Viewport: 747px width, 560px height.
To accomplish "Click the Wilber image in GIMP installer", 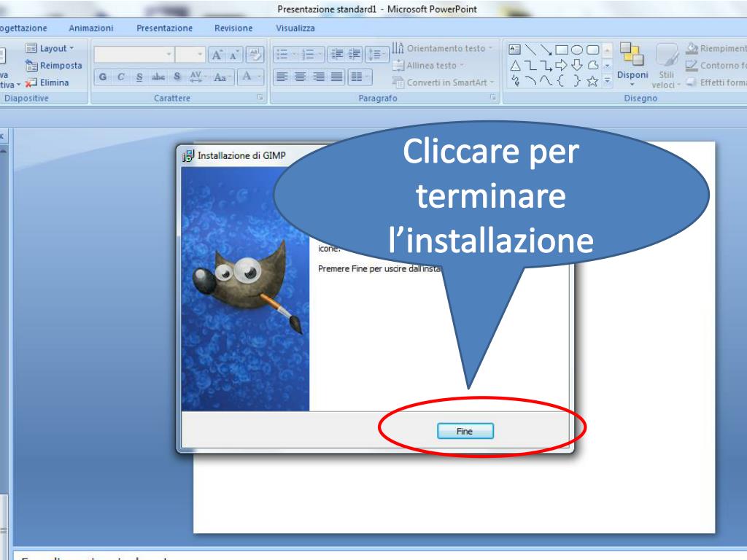I will pos(245,289).
